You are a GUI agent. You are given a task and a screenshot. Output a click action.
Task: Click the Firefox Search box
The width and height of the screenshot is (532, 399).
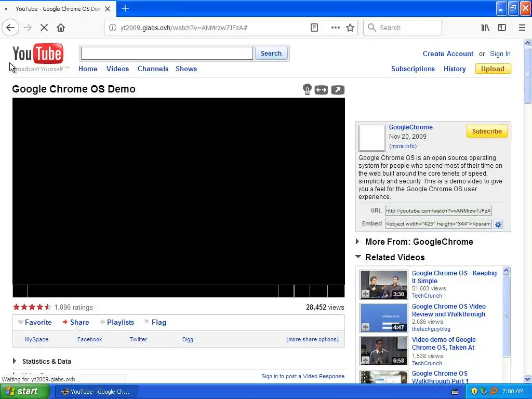pyautogui.click(x=403, y=28)
